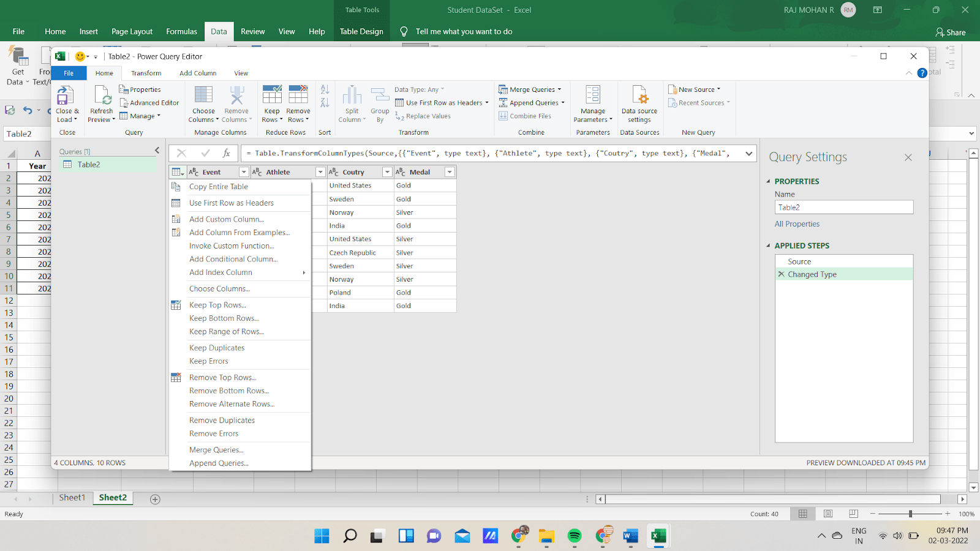Image resolution: width=980 pixels, height=551 pixels.
Task: Collapse the Power Query ribbon
Action: click(x=909, y=72)
